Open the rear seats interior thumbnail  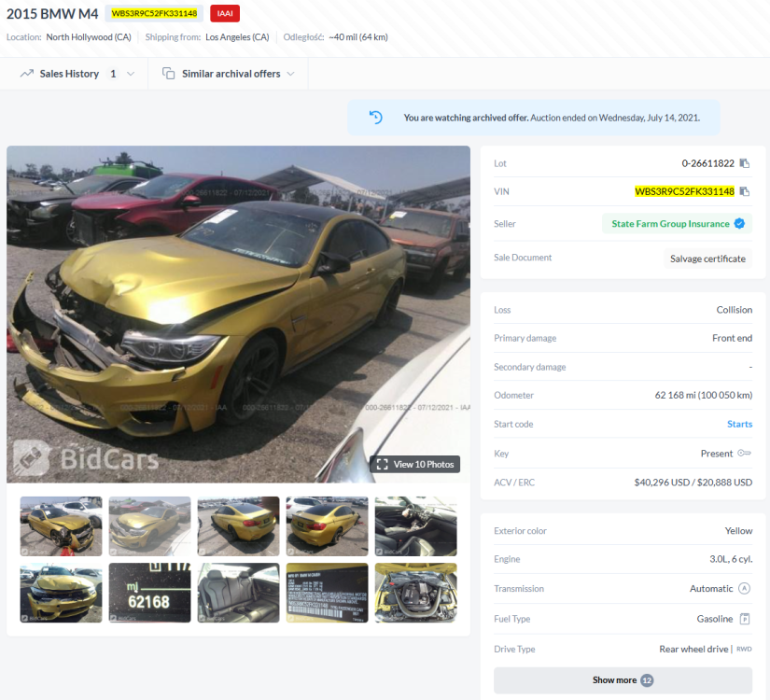pyautogui.click(x=239, y=593)
